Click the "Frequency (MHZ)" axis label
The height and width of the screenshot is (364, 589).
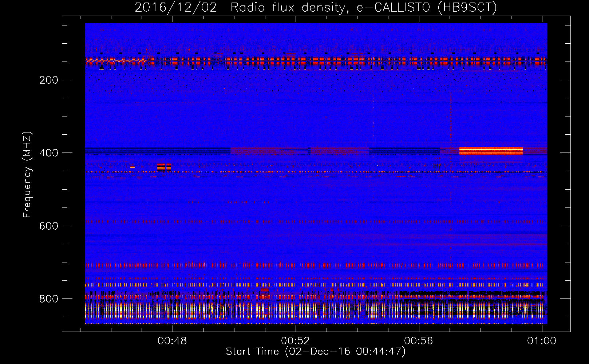click(27, 175)
